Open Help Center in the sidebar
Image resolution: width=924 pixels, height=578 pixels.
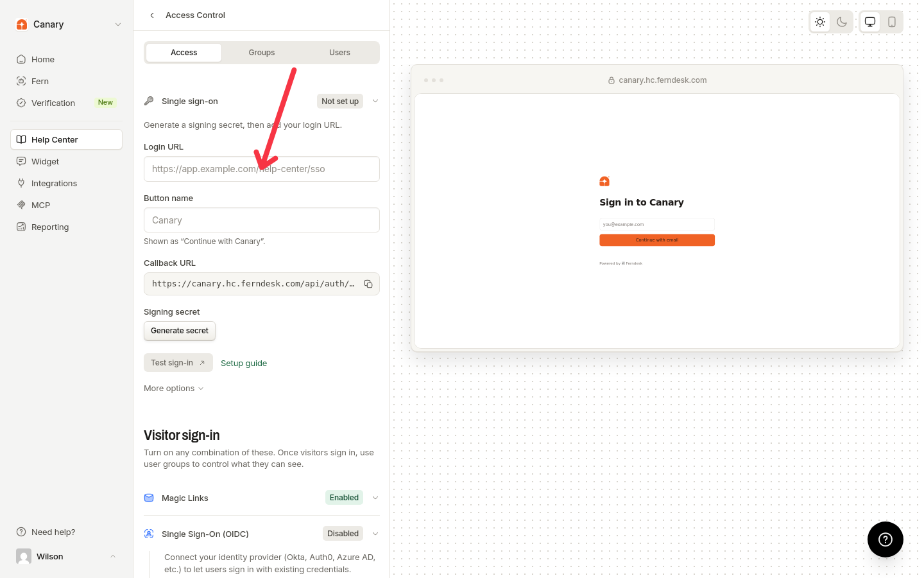[67, 139]
